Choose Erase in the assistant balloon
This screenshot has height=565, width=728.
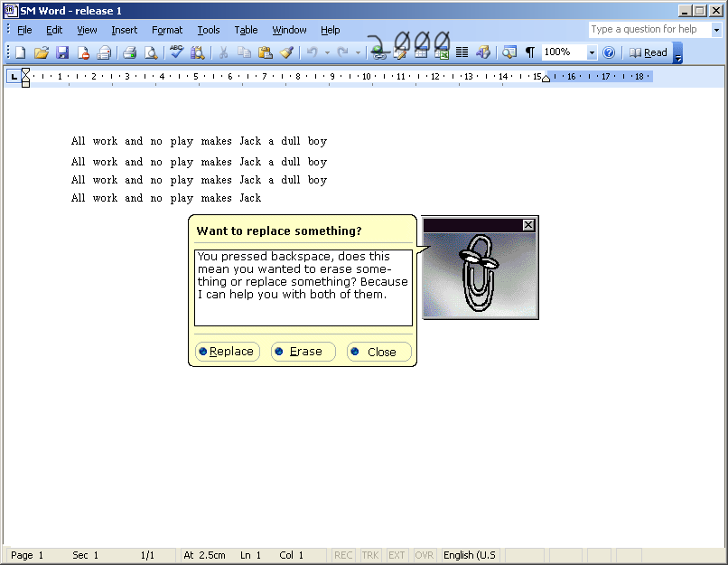pos(303,352)
